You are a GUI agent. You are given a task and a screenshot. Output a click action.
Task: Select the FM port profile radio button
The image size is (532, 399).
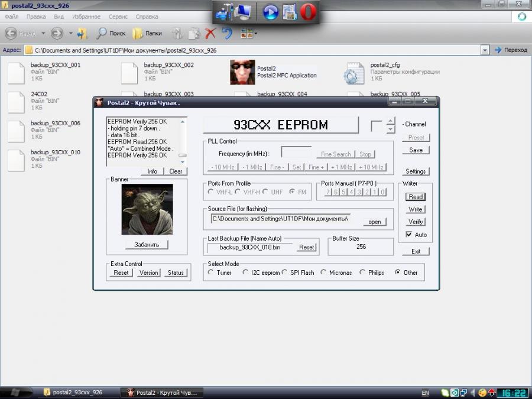(x=292, y=192)
